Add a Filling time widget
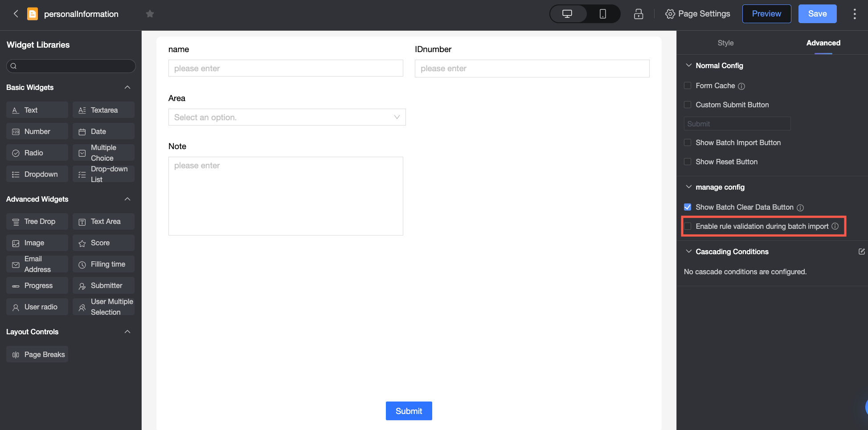Viewport: 868px width, 430px height. (x=103, y=264)
